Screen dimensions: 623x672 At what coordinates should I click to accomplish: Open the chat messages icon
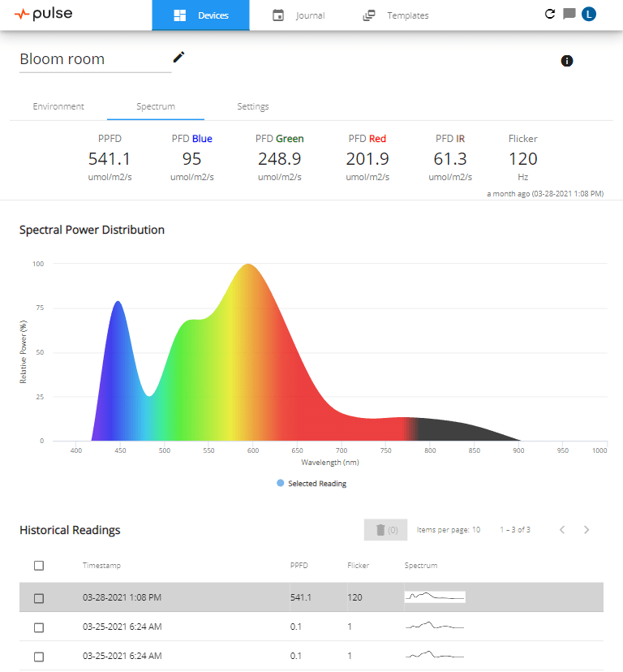[x=569, y=14]
